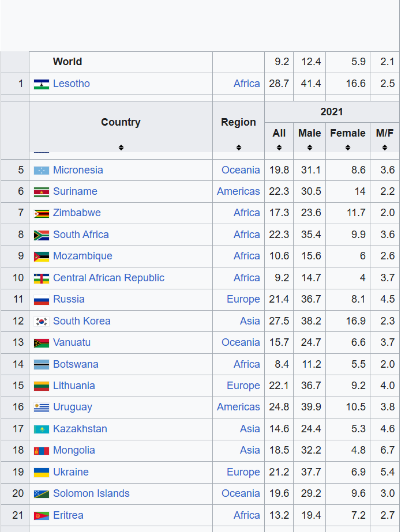Screen dimensions: 405x532
Task: Click the Russia flag icon
Action: point(41,300)
